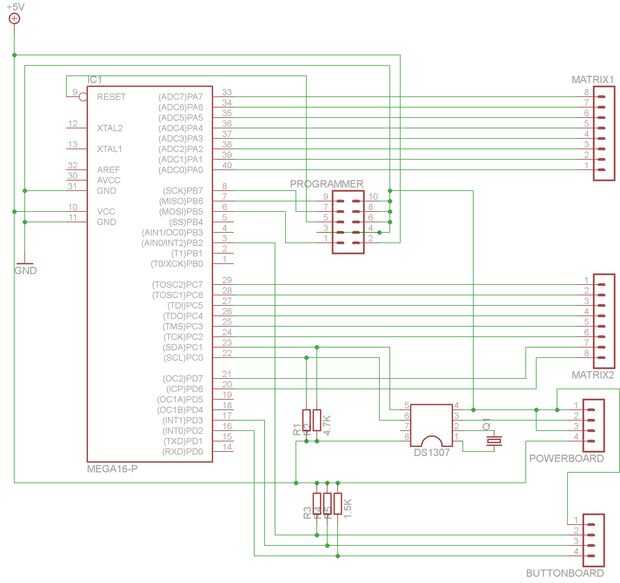
Task: Click the BUTTONBOARD text label
Action: 565,573
